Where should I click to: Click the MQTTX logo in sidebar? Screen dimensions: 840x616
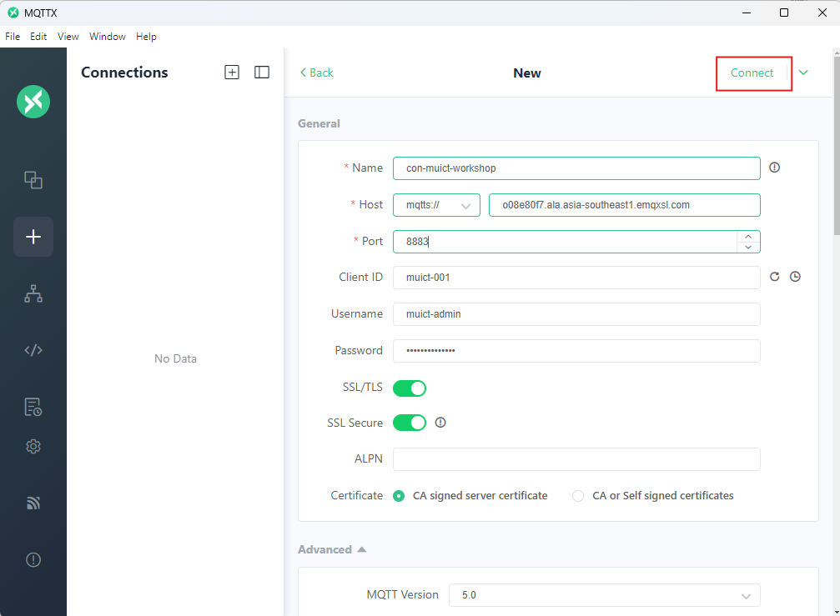(x=33, y=102)
